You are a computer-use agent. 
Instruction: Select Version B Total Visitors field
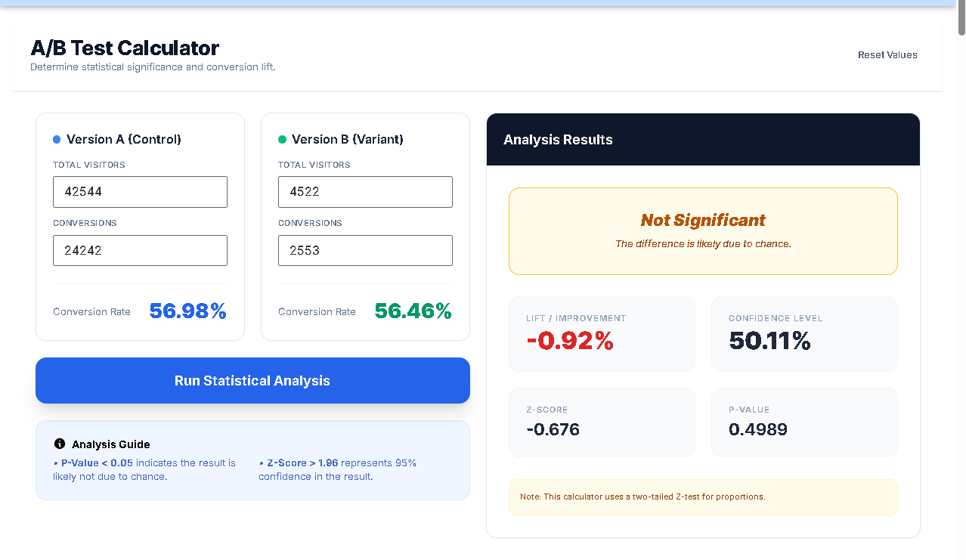point(365,191)
